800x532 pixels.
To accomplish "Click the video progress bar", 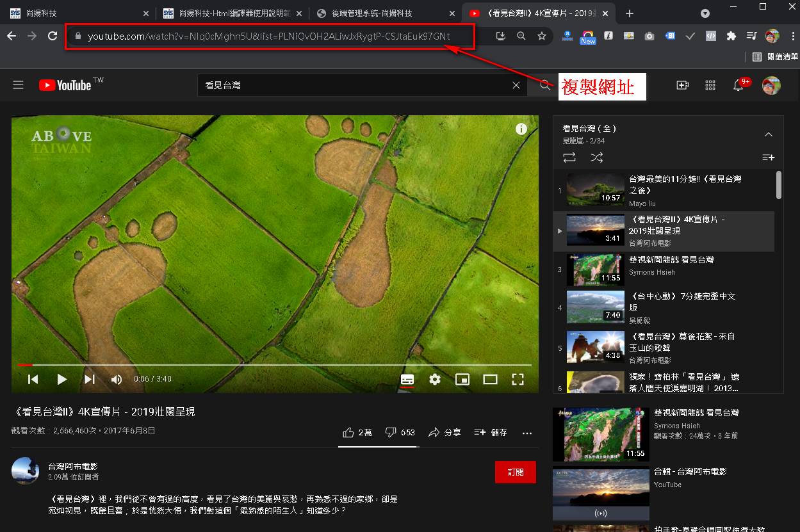I will click(x=275, y=365).
